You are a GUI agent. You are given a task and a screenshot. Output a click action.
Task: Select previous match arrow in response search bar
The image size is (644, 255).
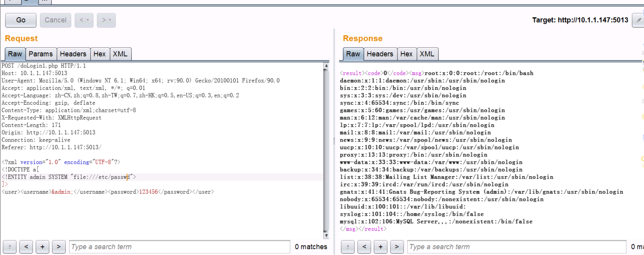tap(364, 247)
